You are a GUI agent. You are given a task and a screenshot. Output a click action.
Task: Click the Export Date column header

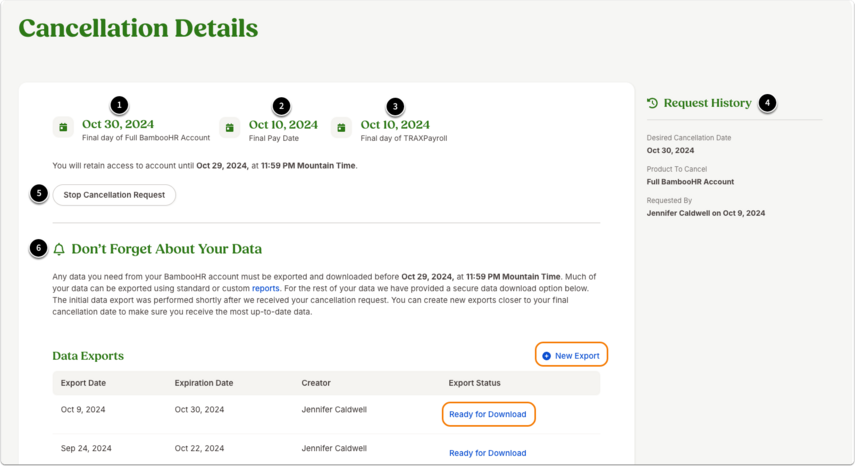pos(83,383)
